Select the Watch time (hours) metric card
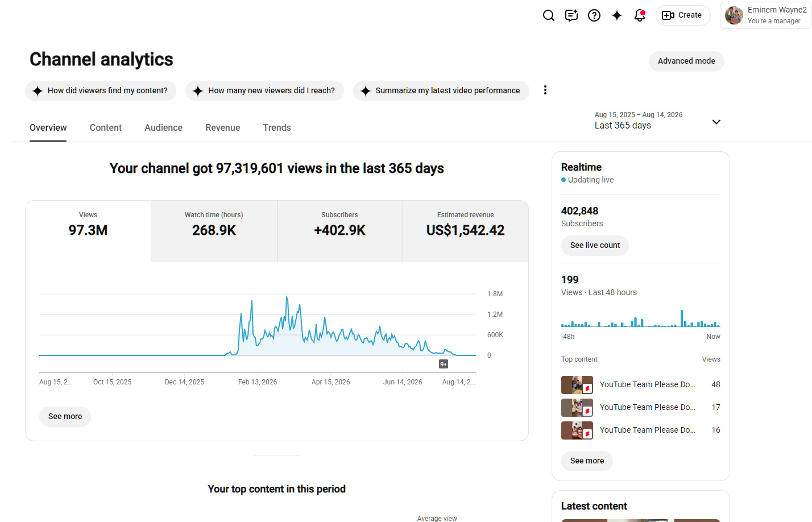Image resolution: width=812 pixels, height=522 pixels. click(x=214, y=231)
